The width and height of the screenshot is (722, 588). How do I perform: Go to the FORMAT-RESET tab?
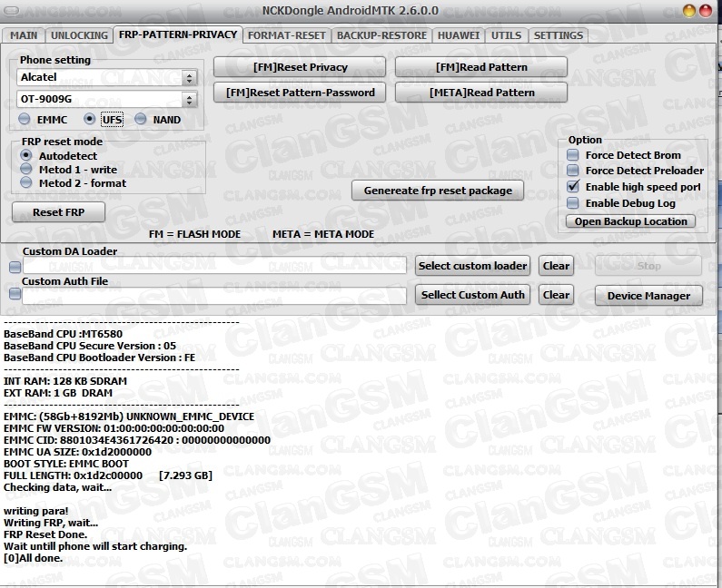[x=286, y=35]
